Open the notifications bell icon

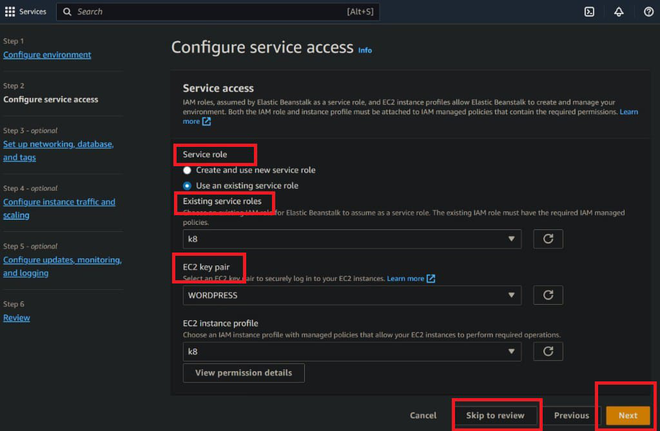[618, 12]
